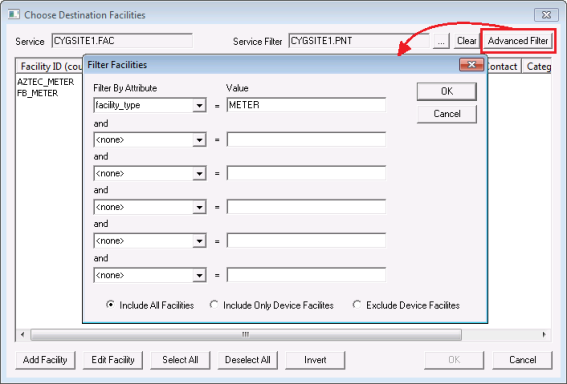Image resolution: width=567 pixels, height=384 pixels.
Task: Click the second empty Value field
Action: (306, 139)
